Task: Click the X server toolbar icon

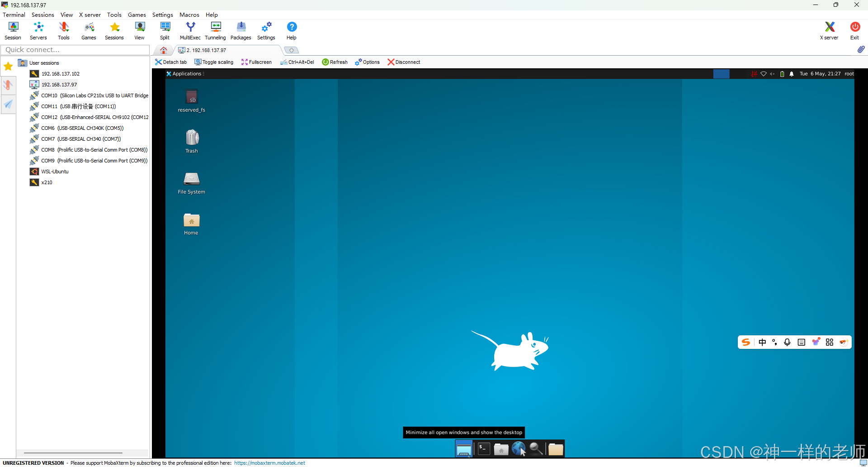Action: pos(829,31)
